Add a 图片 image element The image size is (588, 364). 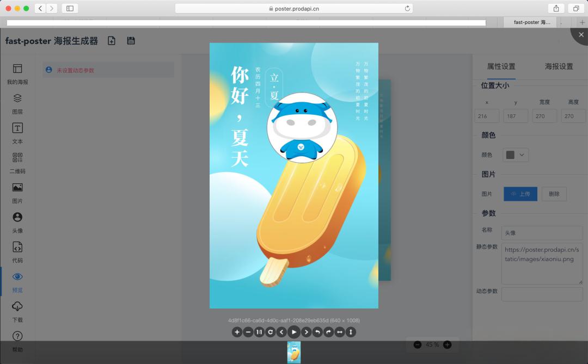17,193
